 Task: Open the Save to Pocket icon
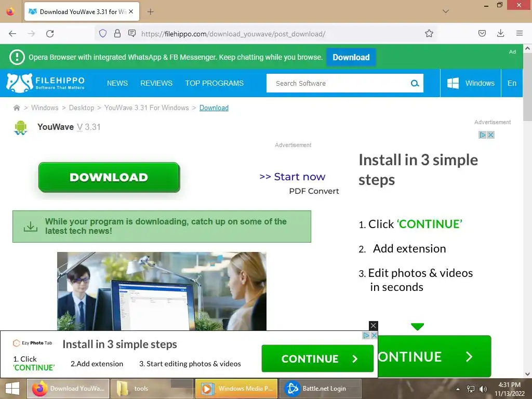482,33
